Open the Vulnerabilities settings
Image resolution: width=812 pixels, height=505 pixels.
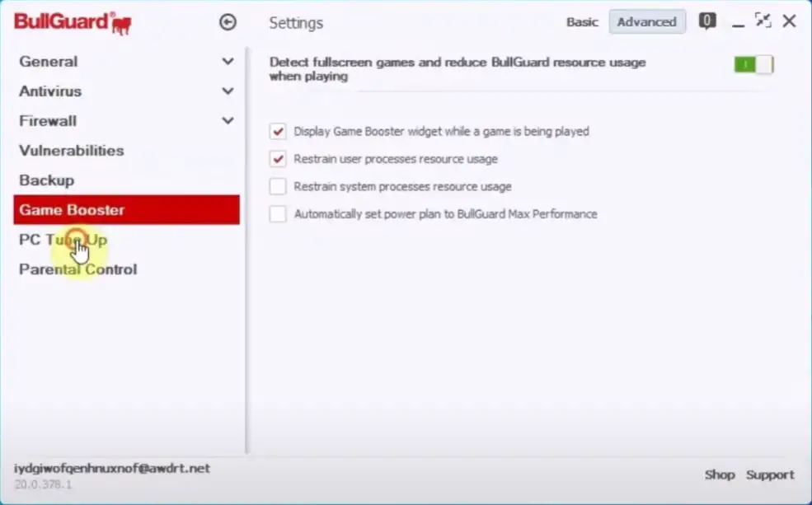click(x=72, y=151)
